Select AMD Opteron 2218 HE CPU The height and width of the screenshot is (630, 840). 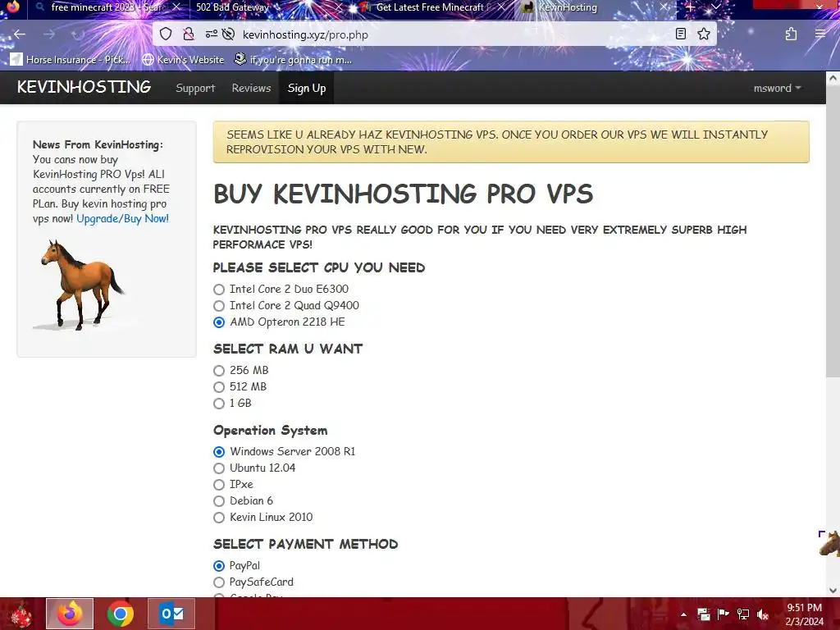coord(218,322)
